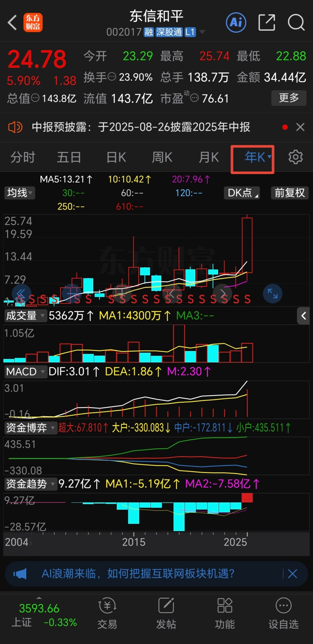Jump chart back with double-left arrow
313x644 pixels.
(21, 294)
